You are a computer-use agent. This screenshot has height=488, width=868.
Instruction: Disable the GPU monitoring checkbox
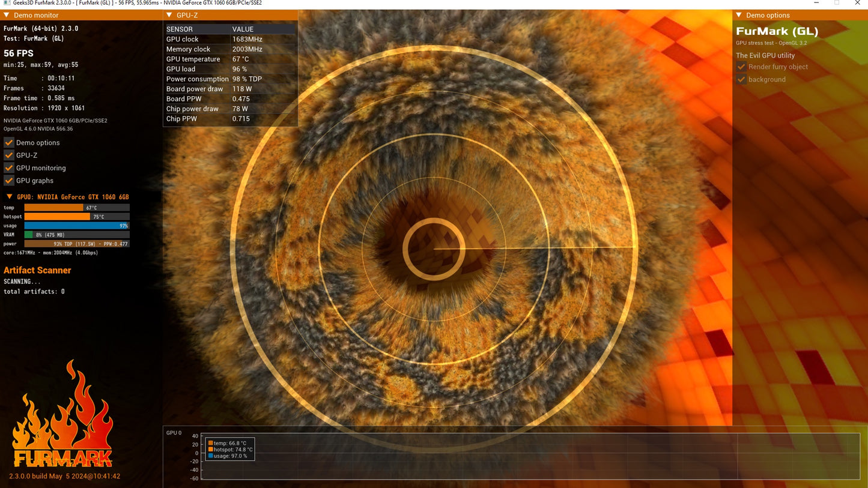pos(9,168)
